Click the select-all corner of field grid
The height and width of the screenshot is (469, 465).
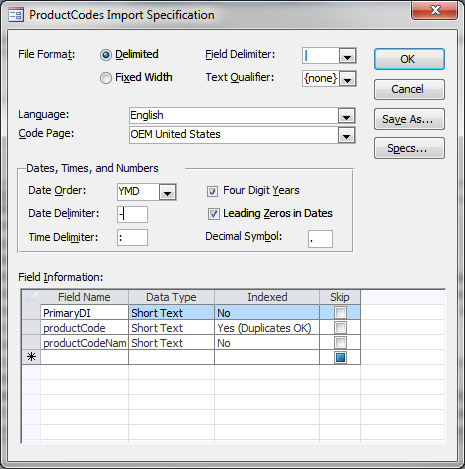(x=31, y=297)
